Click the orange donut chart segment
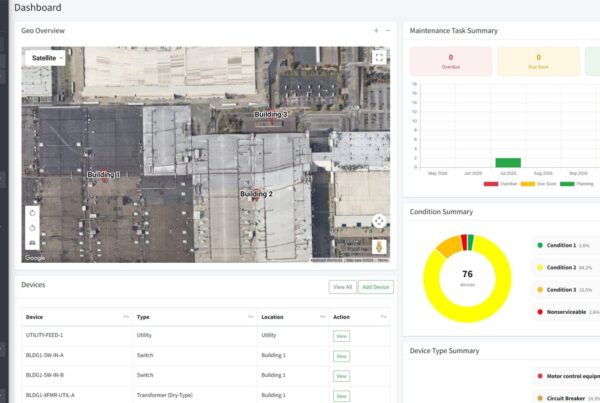600x403 pixels. (450, 246)
